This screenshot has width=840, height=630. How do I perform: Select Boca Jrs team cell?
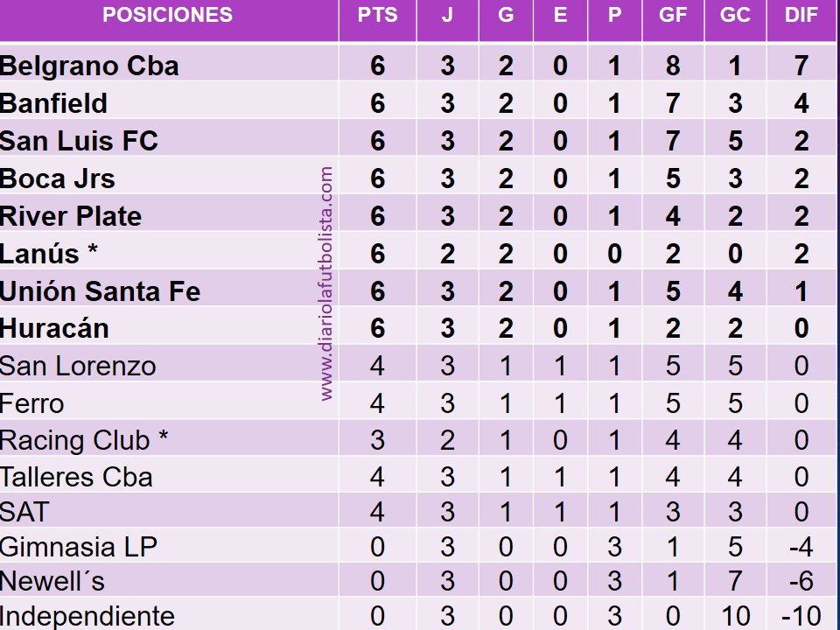tap(58, 178)
